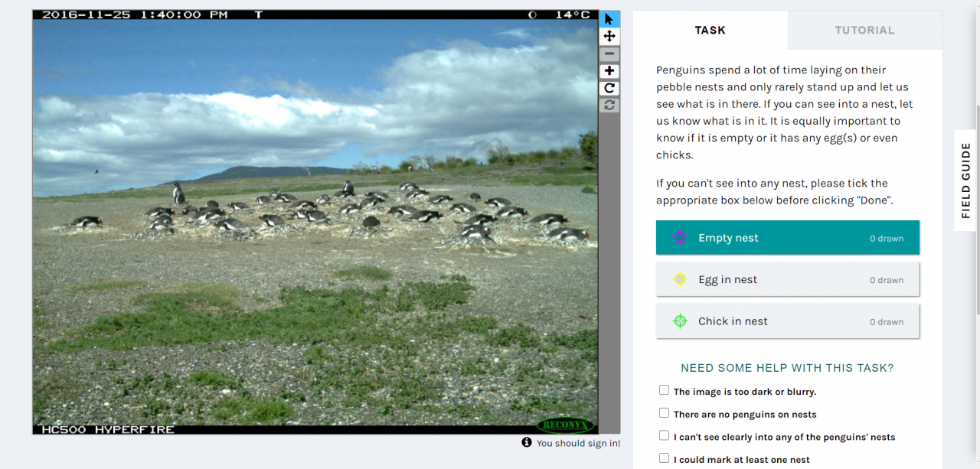This screenshot has width=980, height=469.
Task: Click the green Chick in nest crosshair icon
Action: tap(681, 321)
